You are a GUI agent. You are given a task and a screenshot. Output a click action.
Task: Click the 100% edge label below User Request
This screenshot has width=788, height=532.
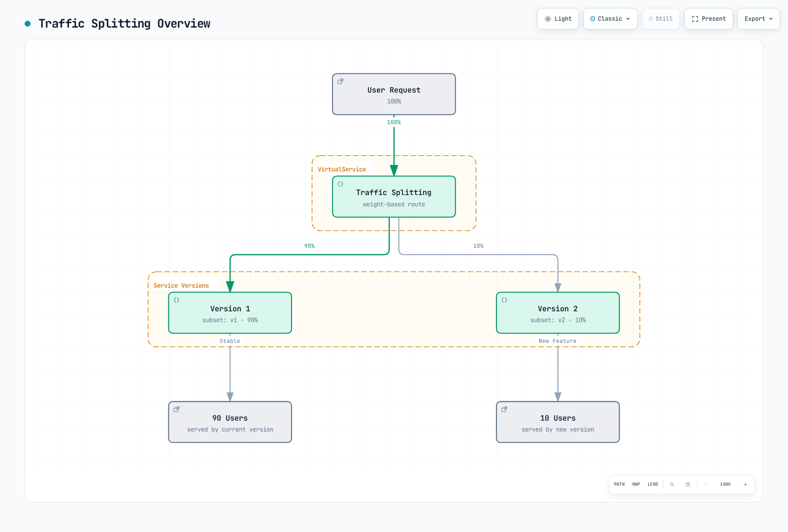(394, 122)
